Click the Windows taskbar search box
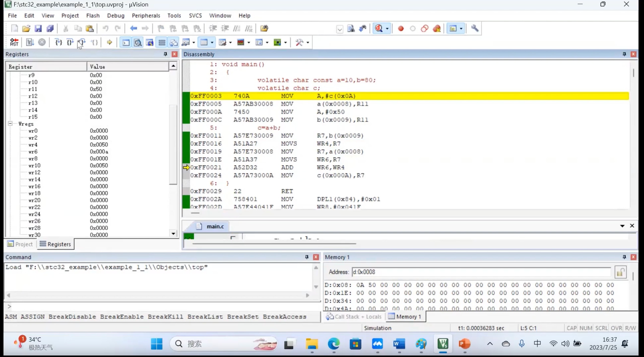Image resolution: width=644 pixels, height=357 pixels. (x=224, y=344)
